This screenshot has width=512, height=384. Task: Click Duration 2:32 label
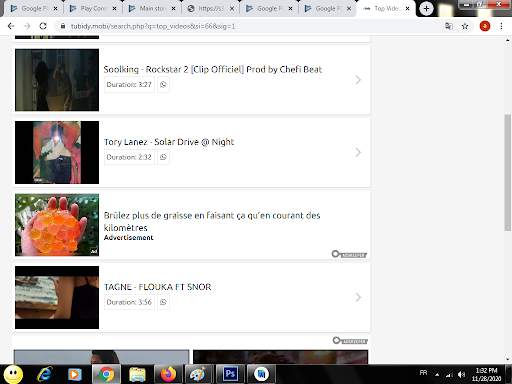click(x=129, y=157)
